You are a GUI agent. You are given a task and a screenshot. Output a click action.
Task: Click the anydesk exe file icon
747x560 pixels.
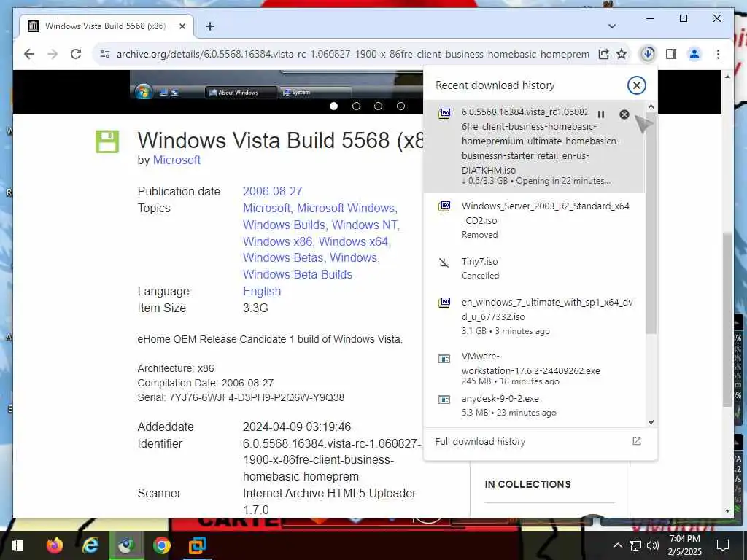pyautogui.click(x=444, y=400)
